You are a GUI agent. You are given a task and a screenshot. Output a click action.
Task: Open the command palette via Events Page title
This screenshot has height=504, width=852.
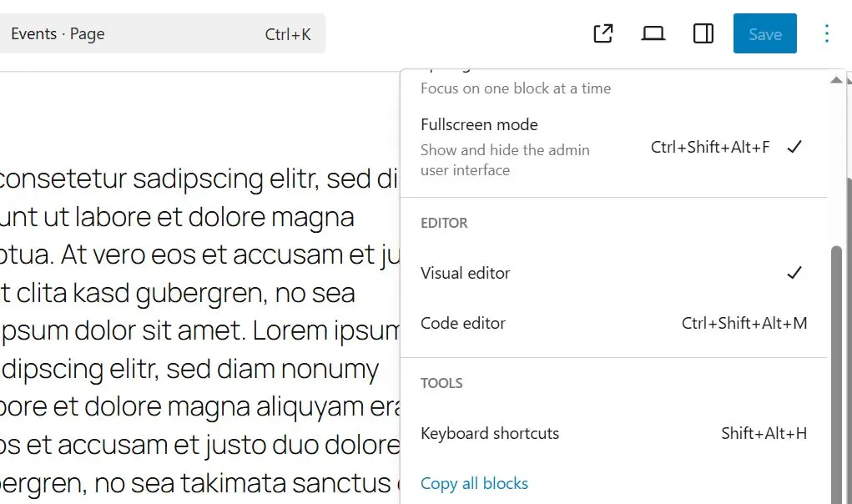(x=57, y=33)
